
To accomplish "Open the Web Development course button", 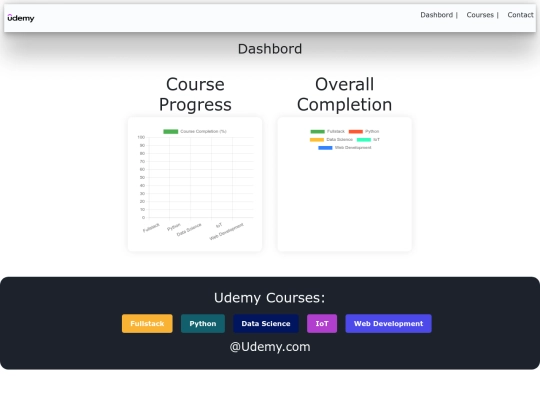I will [388, 323].
